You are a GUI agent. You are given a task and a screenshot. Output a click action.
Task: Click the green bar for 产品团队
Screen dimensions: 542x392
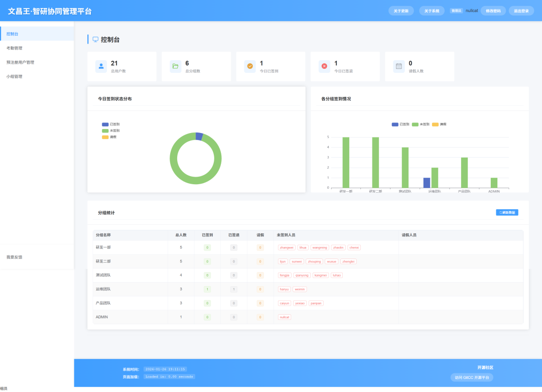[x=465, y=173]
